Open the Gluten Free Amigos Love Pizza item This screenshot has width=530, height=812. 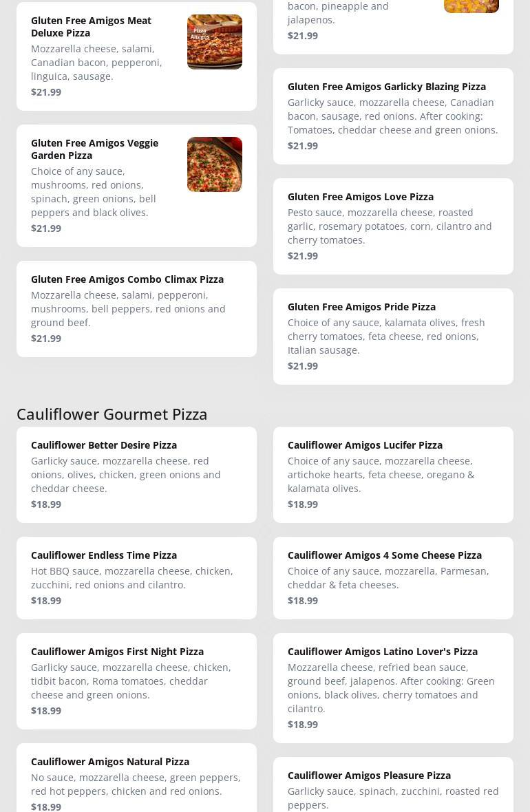click(361, 197)
